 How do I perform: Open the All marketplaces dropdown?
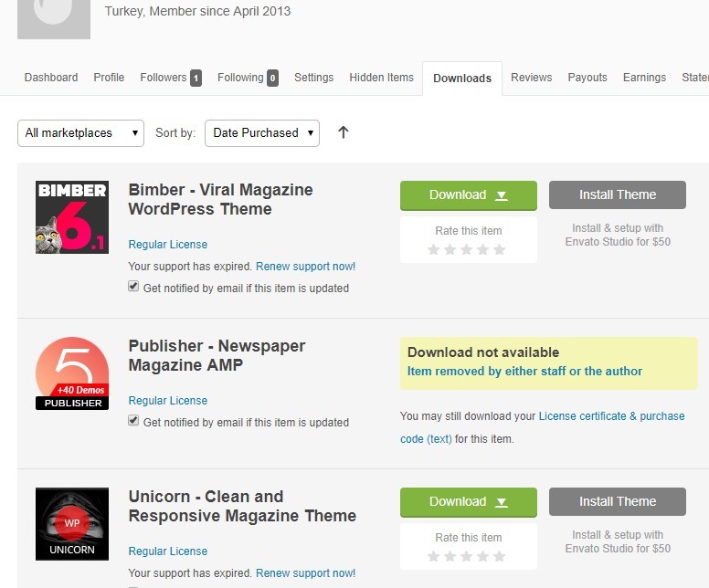click(81, 133)
